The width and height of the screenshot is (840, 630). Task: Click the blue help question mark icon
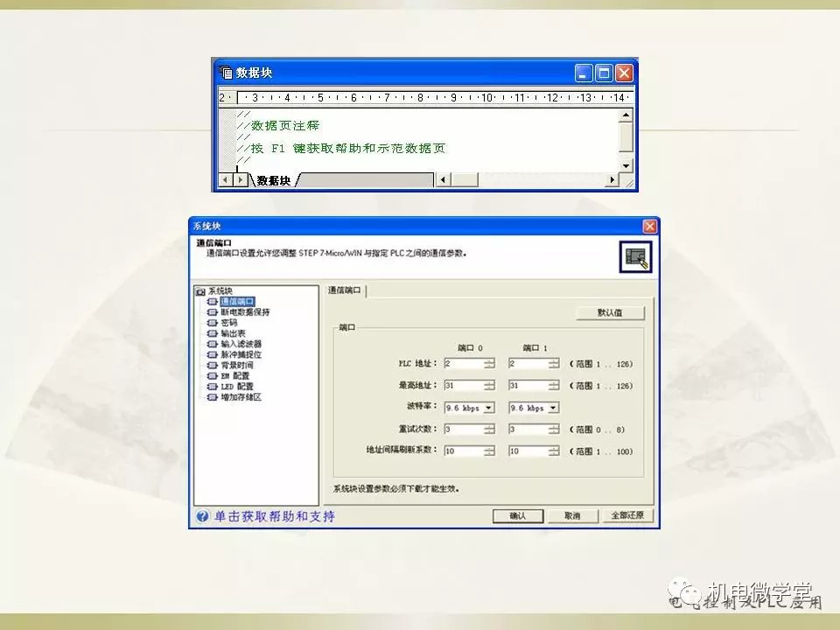[202, 516]
